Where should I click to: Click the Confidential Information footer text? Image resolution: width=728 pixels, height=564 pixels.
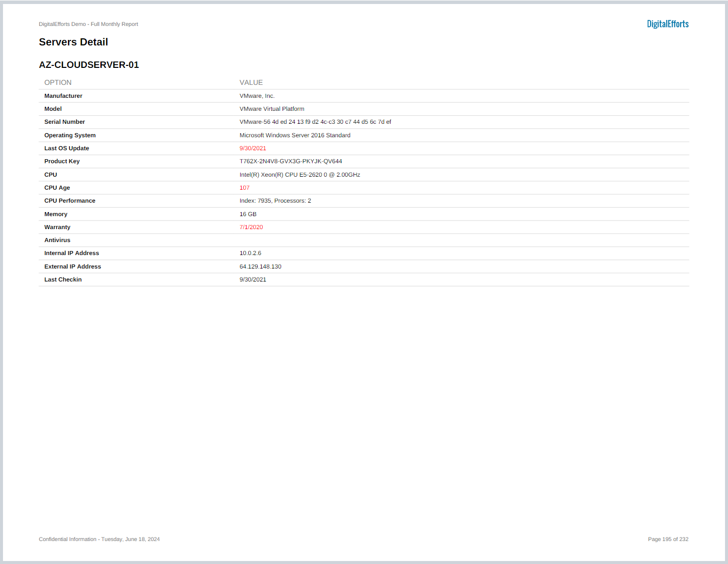pos(99,539)
